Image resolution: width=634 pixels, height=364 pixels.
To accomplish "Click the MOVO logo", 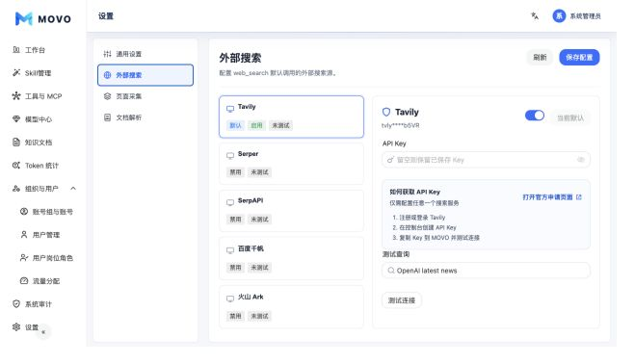I will click(x=42, y=18).
